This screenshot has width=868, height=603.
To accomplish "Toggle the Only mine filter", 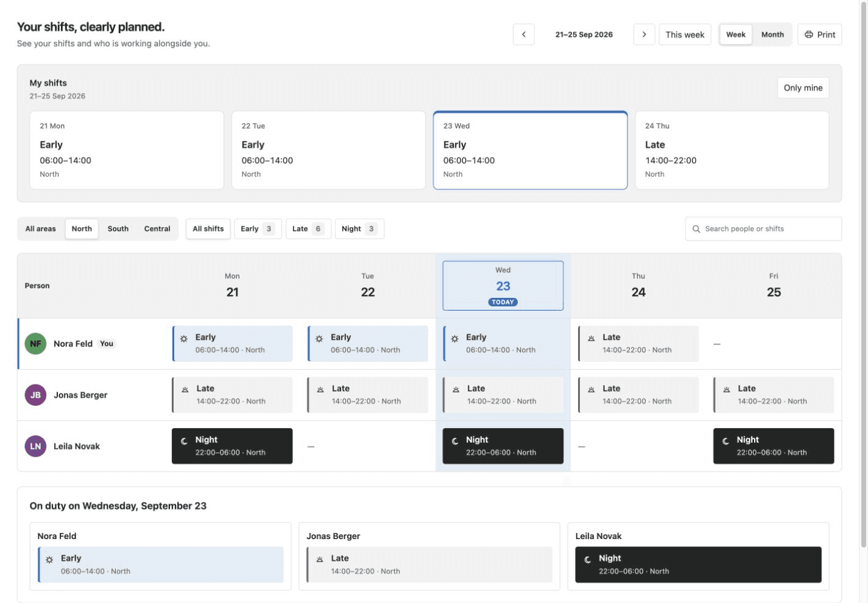I will 803,88.
